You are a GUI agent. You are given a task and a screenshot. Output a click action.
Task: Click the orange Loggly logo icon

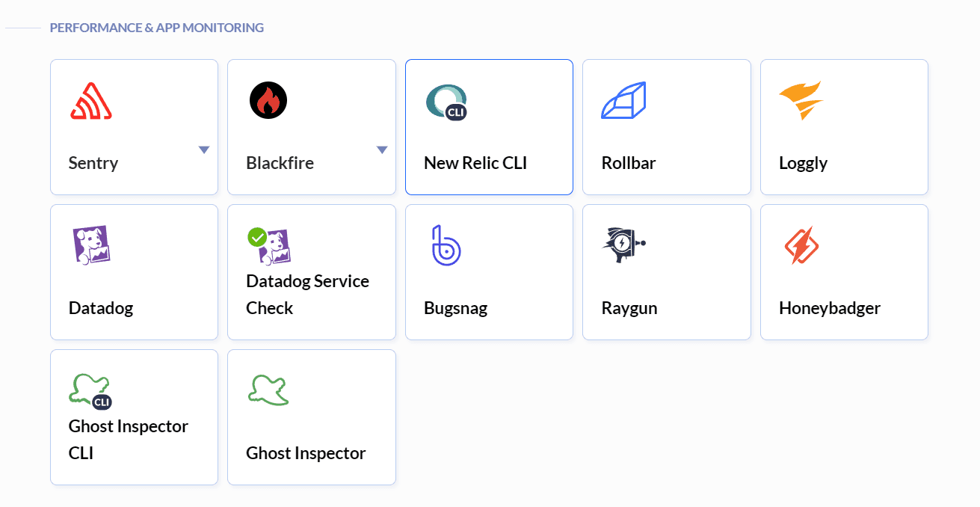click(x=801, y=101)
